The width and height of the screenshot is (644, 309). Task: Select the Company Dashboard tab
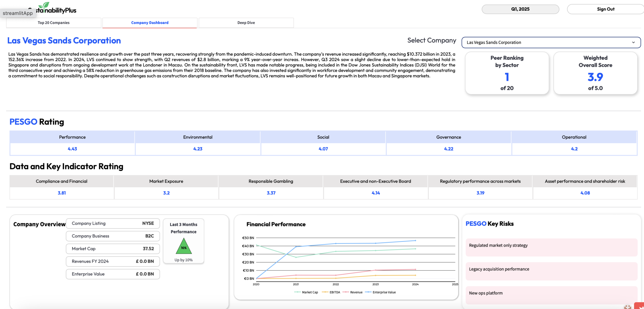150,23
